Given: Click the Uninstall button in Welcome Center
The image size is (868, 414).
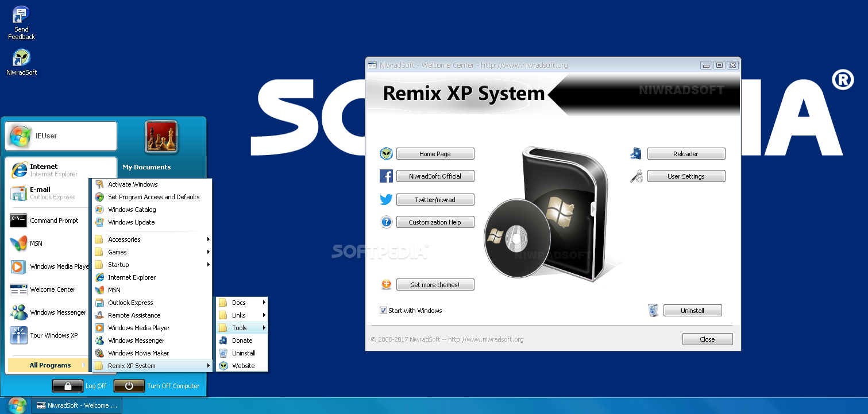Looking at the screenshot, I should tap(692, 311).
